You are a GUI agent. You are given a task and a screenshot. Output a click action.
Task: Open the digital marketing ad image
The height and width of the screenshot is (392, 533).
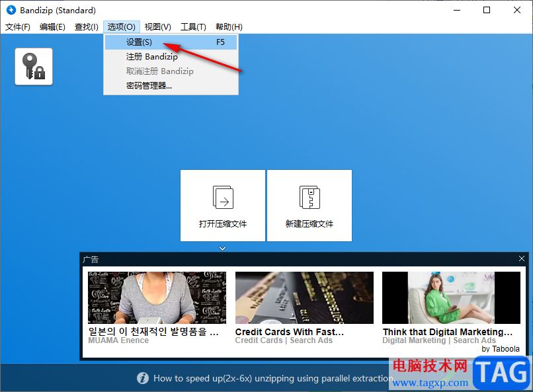(x=451, y=297)
